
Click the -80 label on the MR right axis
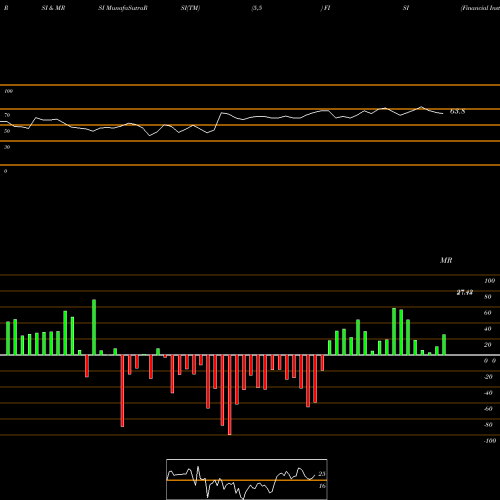tap(488, 425)
